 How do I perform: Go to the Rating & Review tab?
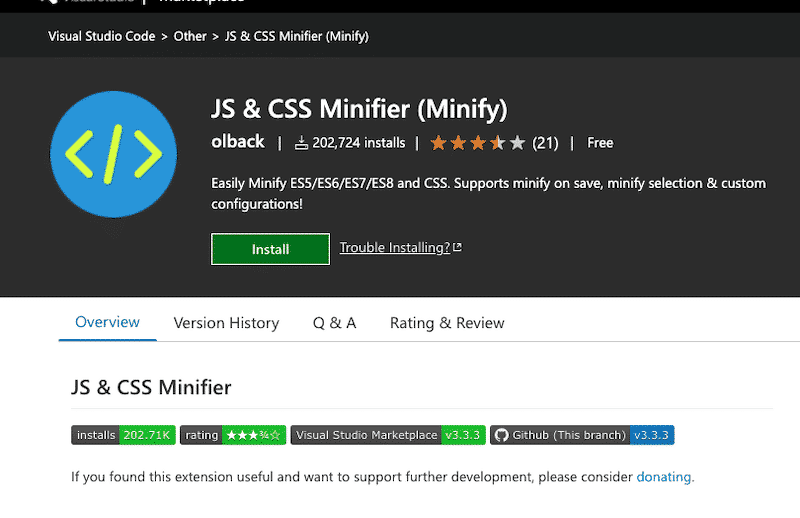coord(447,323)
